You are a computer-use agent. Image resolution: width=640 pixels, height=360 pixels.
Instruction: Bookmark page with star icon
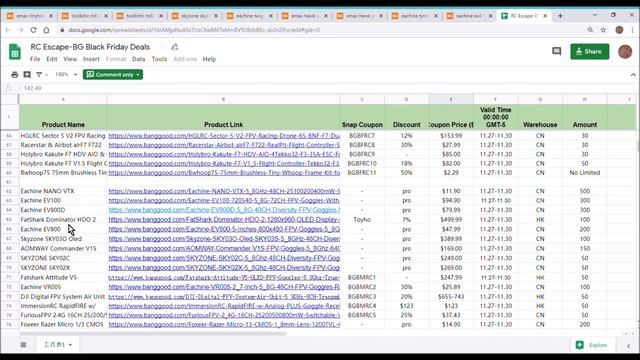[603, 30]
